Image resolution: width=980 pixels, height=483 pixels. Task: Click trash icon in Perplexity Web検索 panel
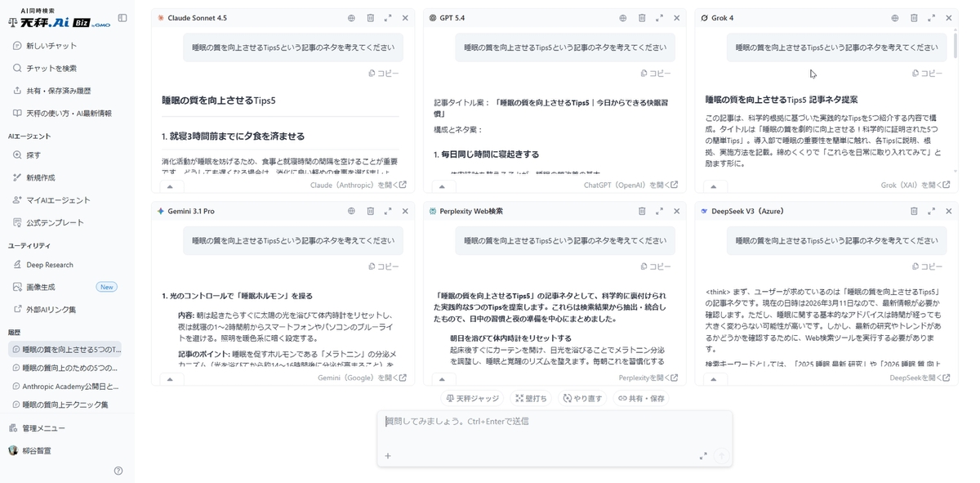642,211
